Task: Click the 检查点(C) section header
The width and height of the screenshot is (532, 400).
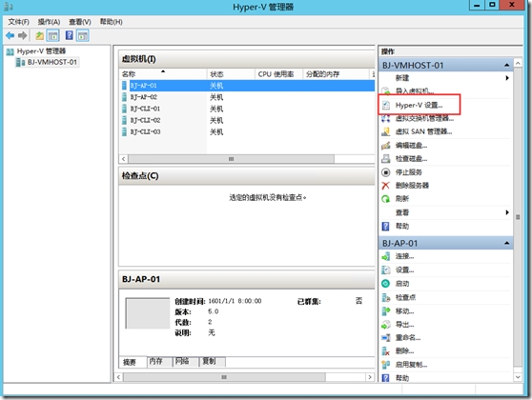Action: point(247,175)
